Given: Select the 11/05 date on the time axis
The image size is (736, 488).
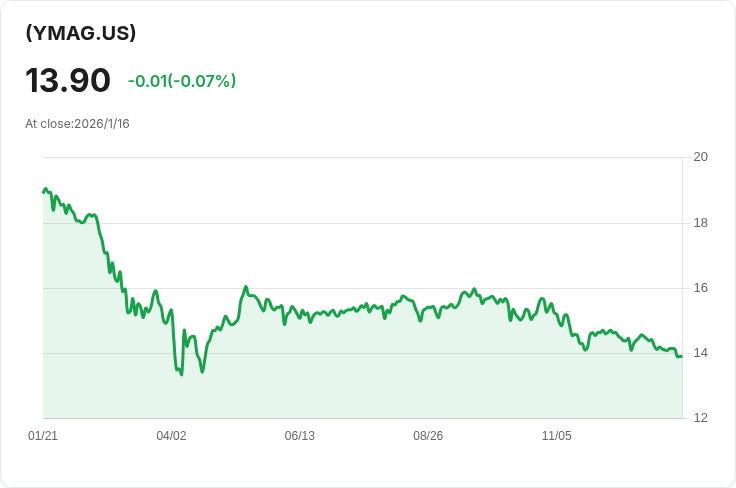Looking at the screenshot, I should tap(556, 436).
